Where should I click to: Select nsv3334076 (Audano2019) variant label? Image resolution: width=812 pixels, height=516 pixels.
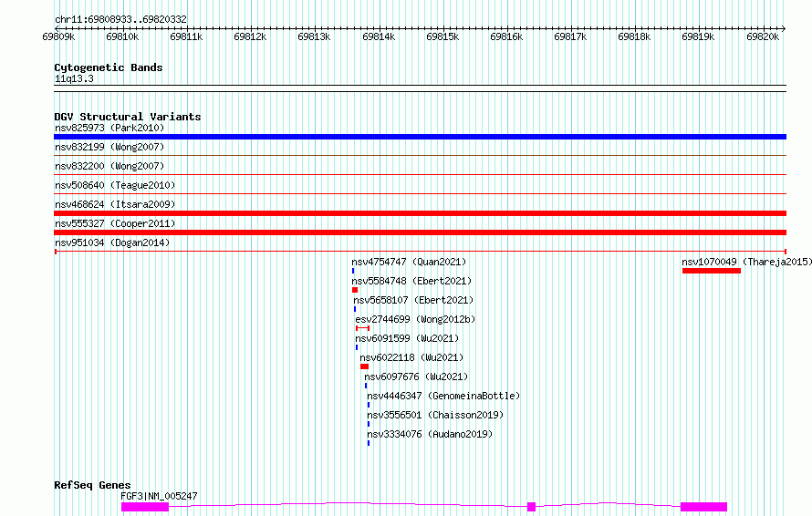point(430,434)
